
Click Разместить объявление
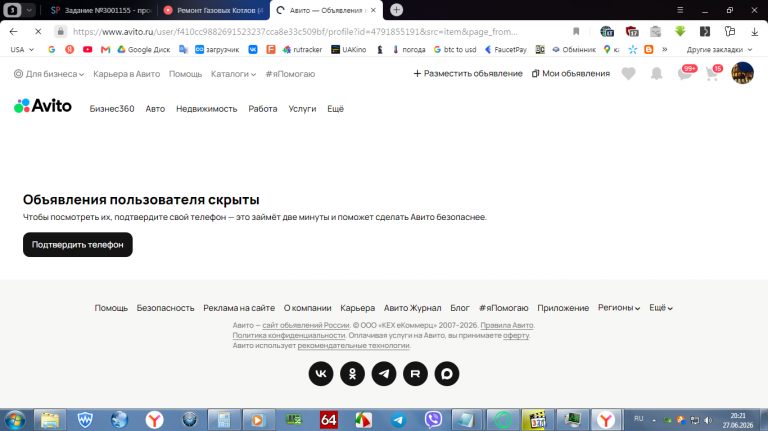(468, 73)
